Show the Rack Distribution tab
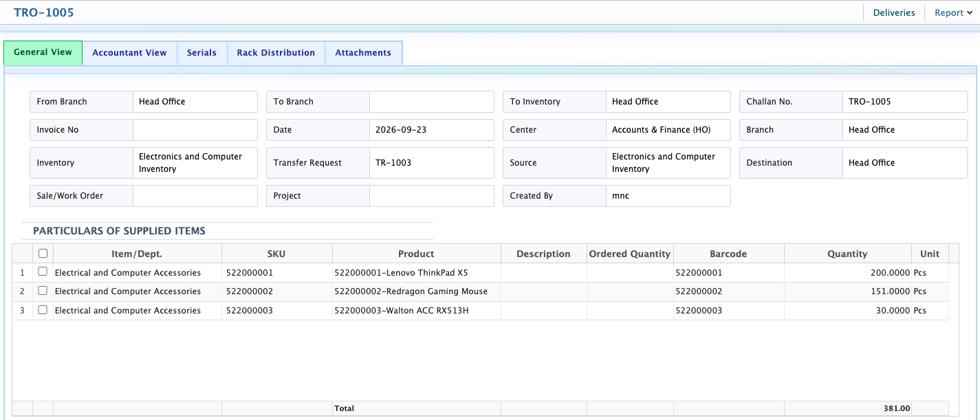The height and width of the screenshot is (420, 980). (276, 53)
